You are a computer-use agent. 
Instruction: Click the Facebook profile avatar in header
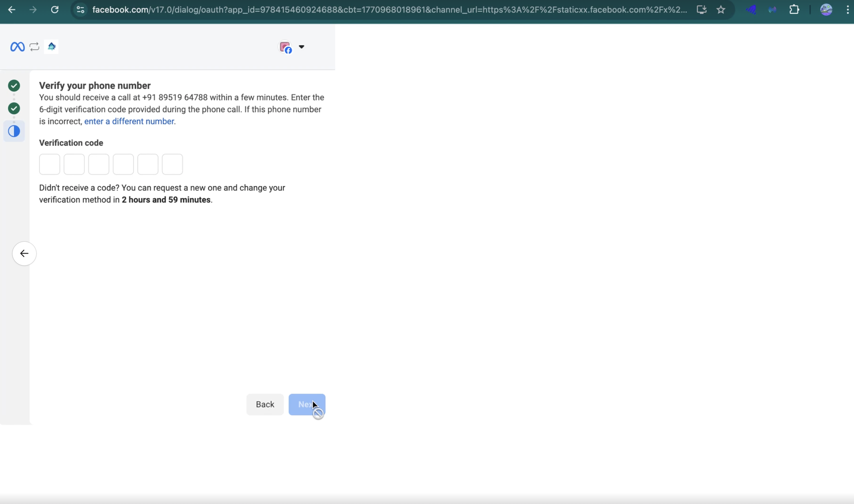click(286, 47)
